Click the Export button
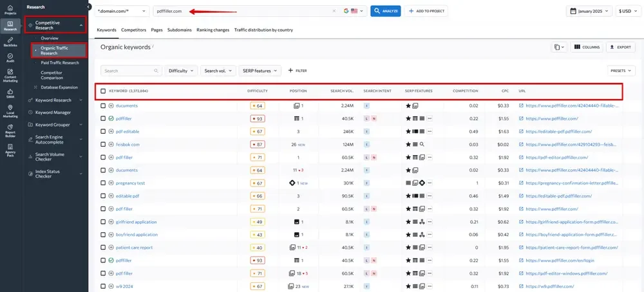Viewport: 644px width, 292px height. click(x=621, y=47)
